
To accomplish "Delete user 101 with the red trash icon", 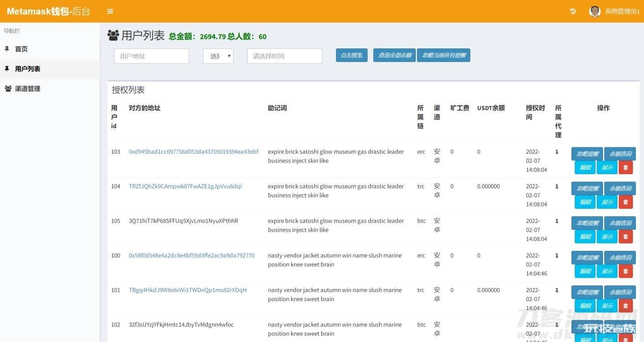I will coord(626,306).
